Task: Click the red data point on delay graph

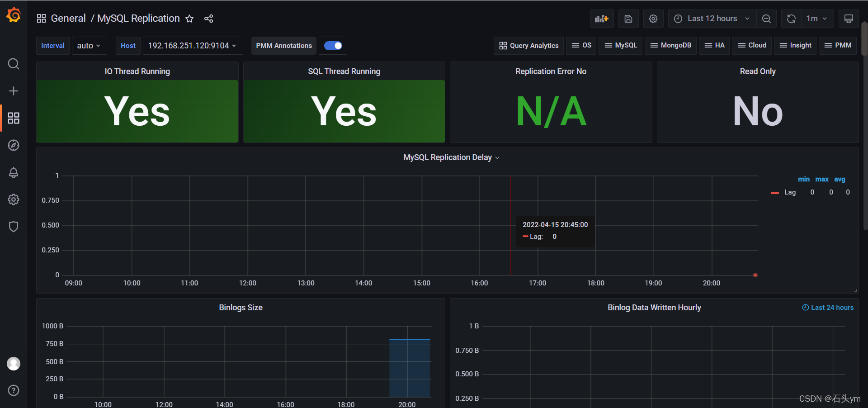Action: pos(755,275)
